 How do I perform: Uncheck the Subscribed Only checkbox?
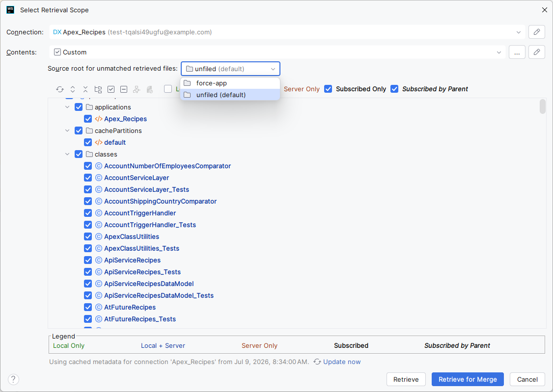click(328, 89)
